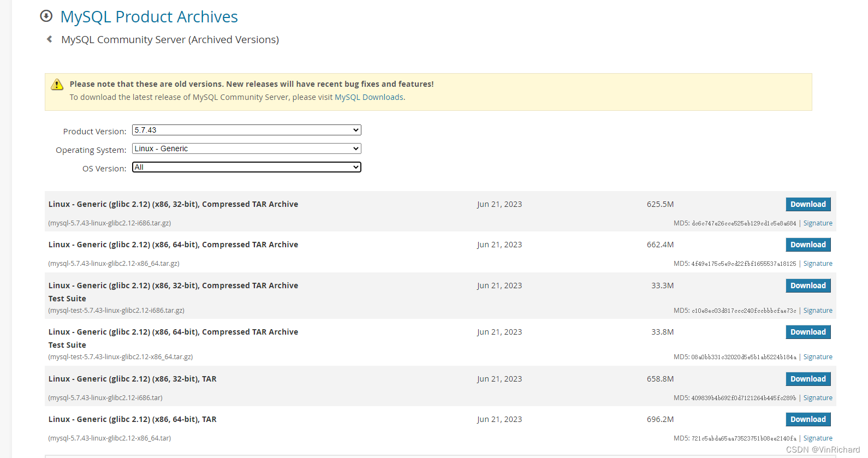
Task: Open Signature link for mysql-test-5.7.43-linux-glibc2.12-x86_64.tar.gz
Action: [x=818, y=357]
